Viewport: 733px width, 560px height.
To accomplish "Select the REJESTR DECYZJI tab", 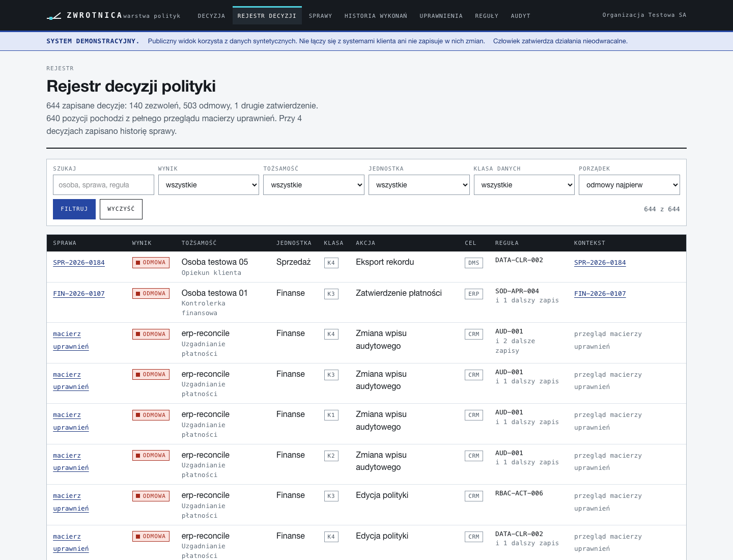I will pyautogui.click(x=267, y=16).
